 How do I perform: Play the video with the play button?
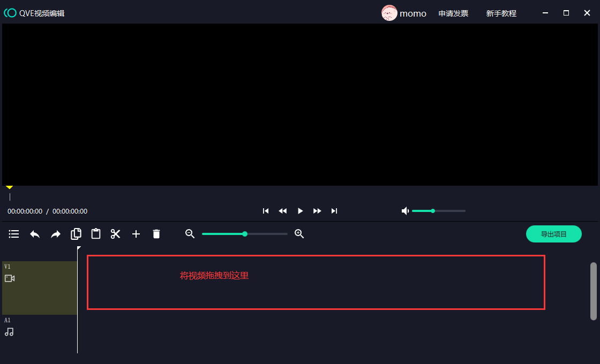[300, 211]
